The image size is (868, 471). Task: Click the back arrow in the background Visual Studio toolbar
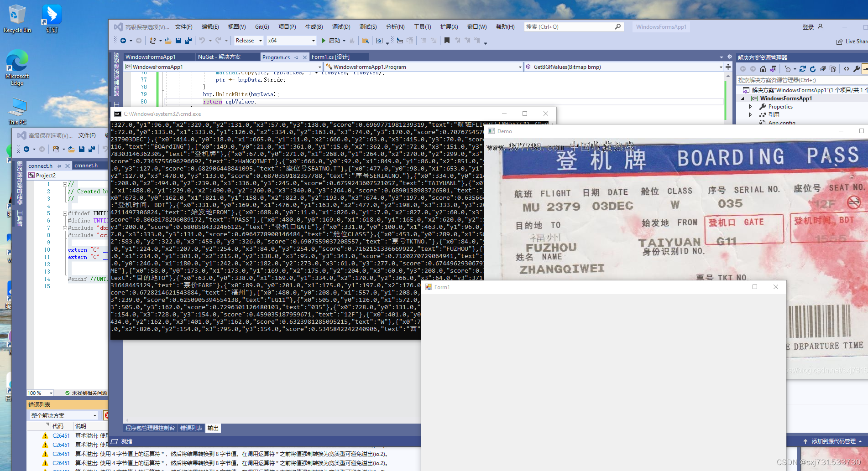pyautogui.click(x=26, y=149)
